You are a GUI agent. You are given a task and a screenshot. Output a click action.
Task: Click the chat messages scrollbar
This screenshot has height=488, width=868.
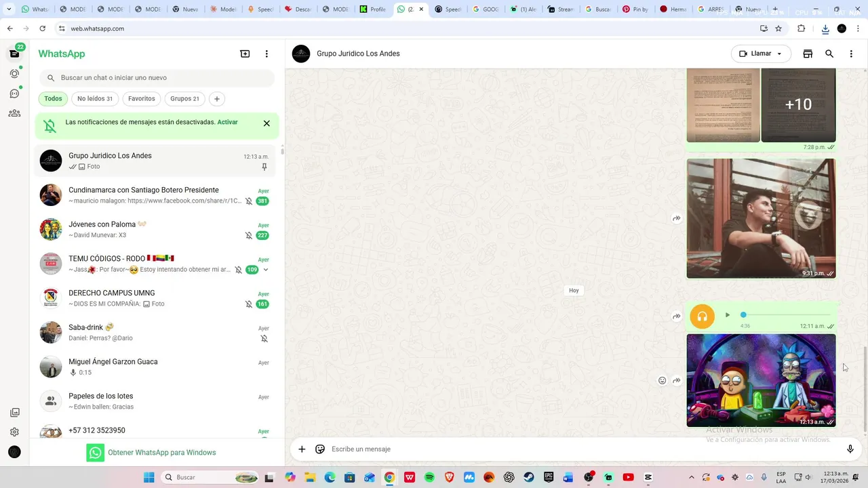(865, 390)
